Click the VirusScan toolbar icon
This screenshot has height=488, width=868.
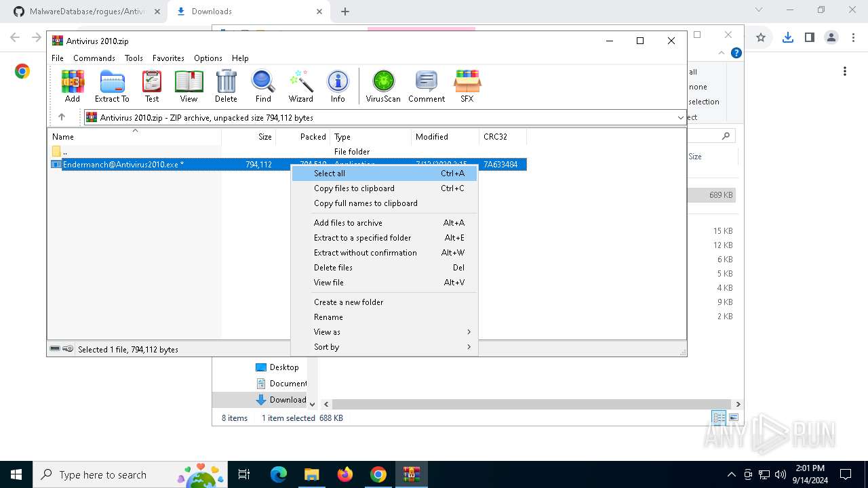(383, 86)
